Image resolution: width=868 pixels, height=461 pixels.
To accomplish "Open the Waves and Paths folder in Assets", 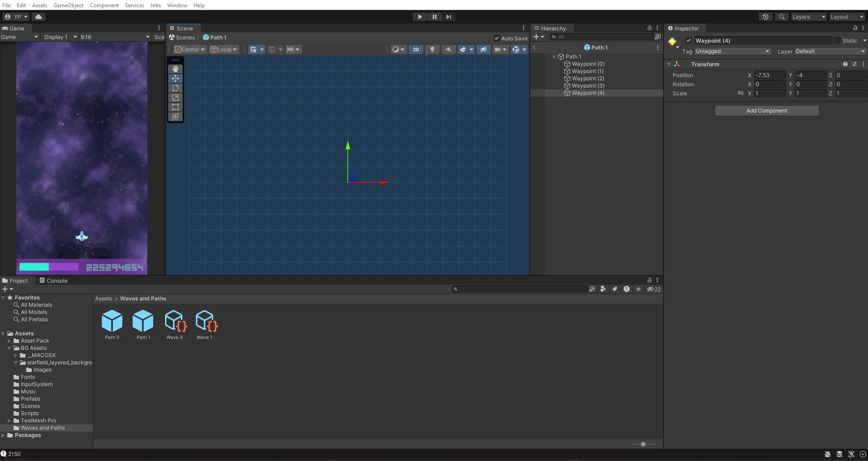I will [x=43, y=427].
